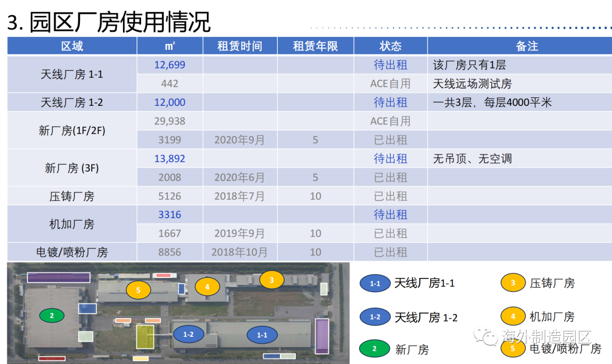
Task: Click the yellow 3 legend oval beside 压铸厂房
Action: click(x=513, y=282)
